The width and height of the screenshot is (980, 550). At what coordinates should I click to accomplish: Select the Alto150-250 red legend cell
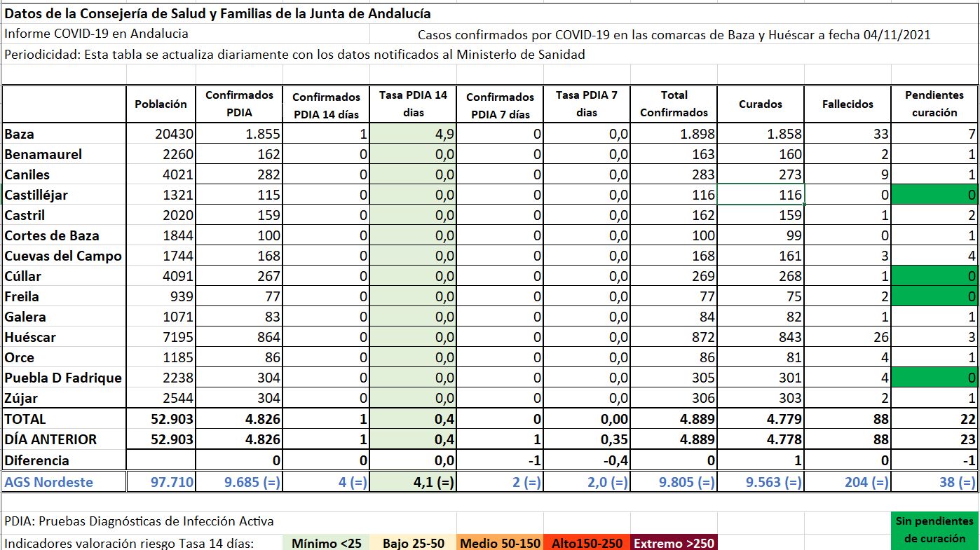(x=587, y=543)
